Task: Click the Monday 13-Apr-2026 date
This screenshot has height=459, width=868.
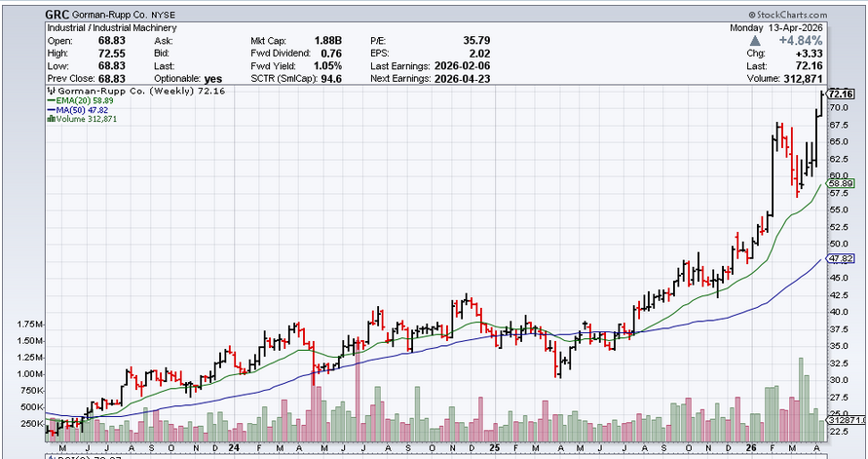Action: (x=776, y=27)
